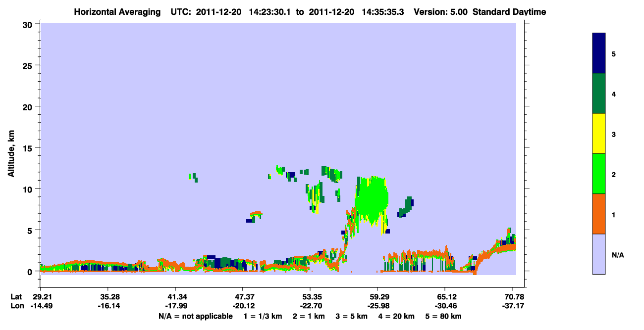This screenshot has width=644, height=330.
Task: Click the dark green colorbar segment labeled 4
Action: click(599, 94)
